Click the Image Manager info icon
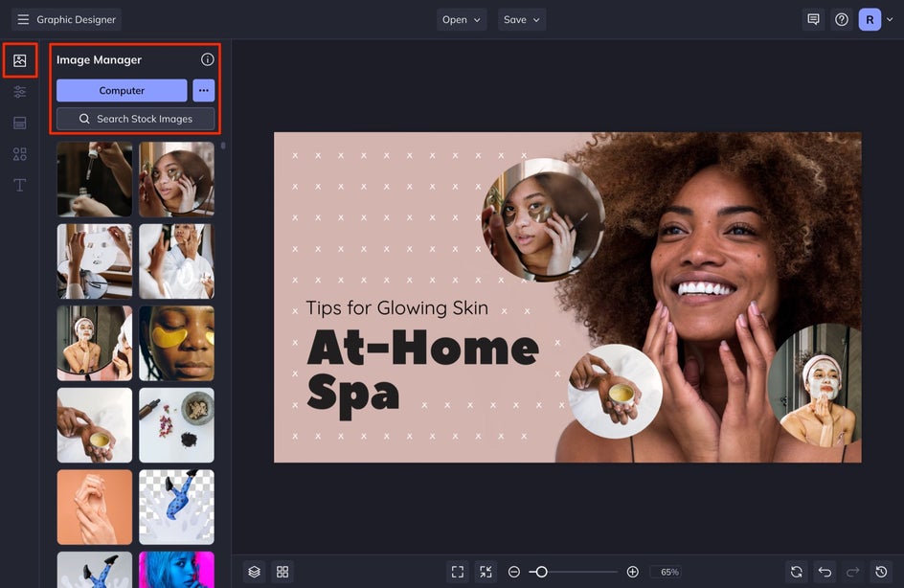Viewport: 904px width, 588px height. [208, 59]
